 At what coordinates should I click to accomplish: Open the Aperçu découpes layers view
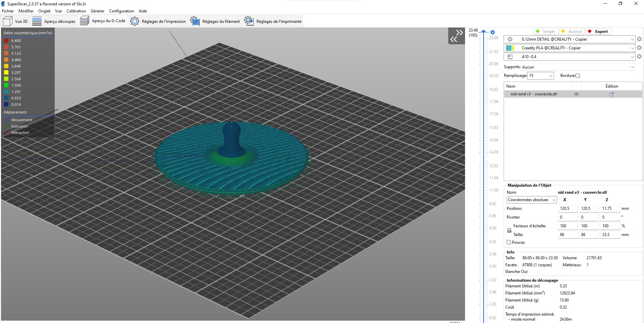(x=54, y=21)
